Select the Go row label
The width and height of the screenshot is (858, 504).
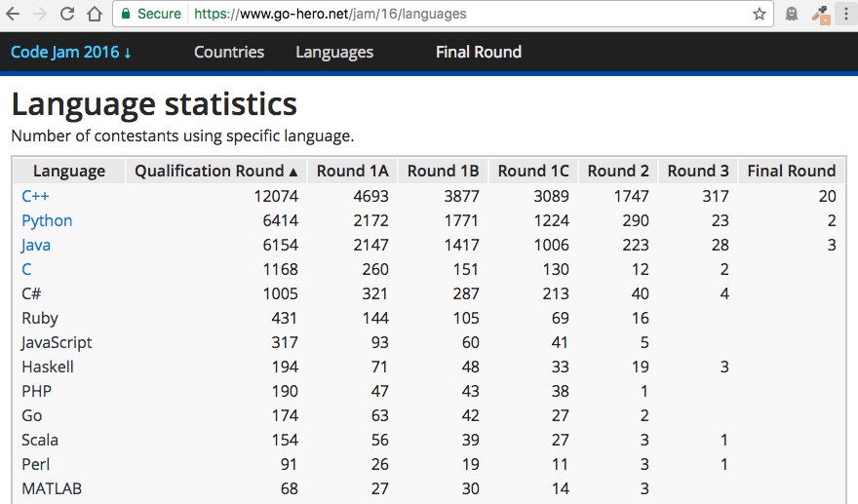pyautogui.click(x=32, y=415)
